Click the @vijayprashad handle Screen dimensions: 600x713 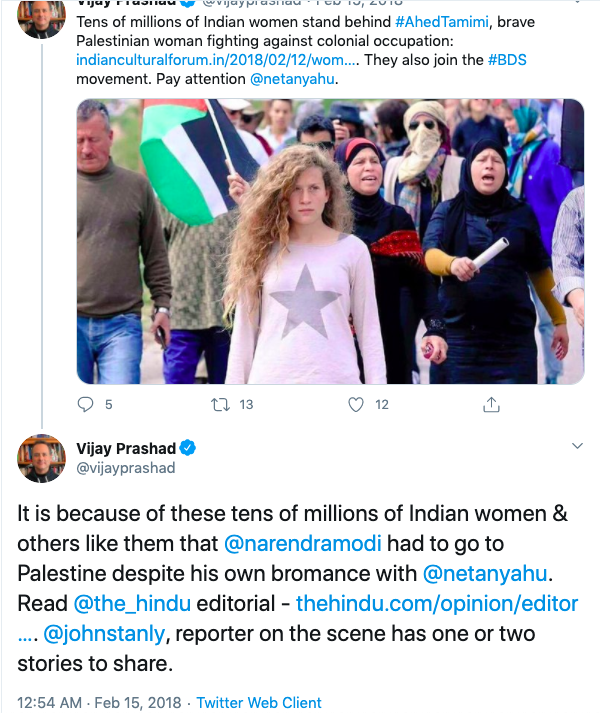(x=126, y=468)
